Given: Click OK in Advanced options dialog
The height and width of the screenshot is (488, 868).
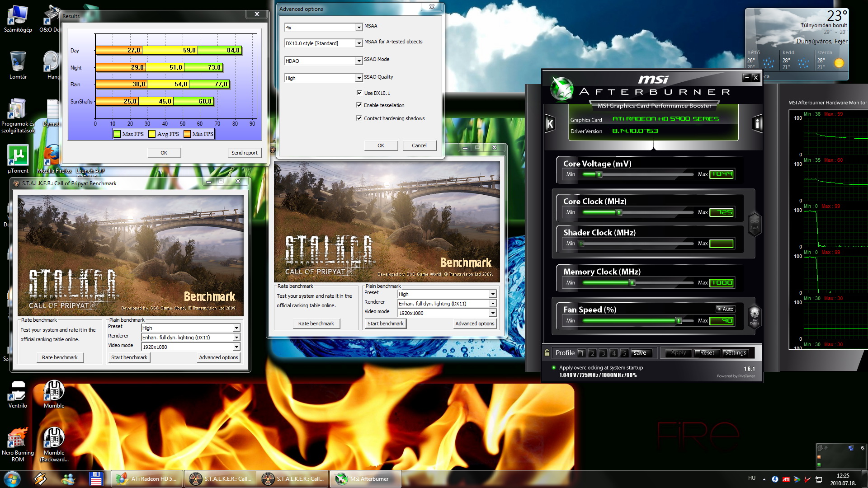Looking at the screenshot, I should [x=381, y=145].
